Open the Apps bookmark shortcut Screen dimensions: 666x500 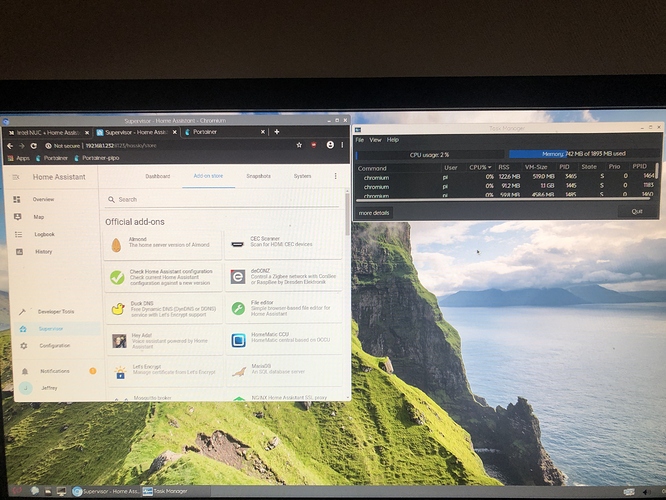(x=19, y=158)
